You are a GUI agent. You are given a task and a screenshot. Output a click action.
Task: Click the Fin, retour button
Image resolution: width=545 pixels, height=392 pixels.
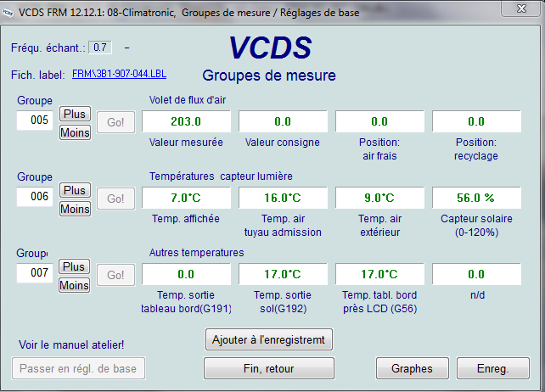pos(268,368)
